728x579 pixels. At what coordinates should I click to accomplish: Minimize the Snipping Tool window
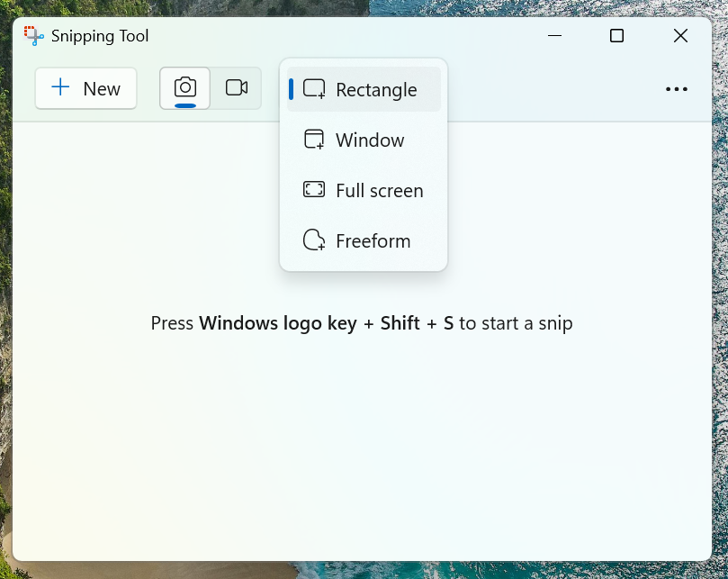click(x=556, y=36)
